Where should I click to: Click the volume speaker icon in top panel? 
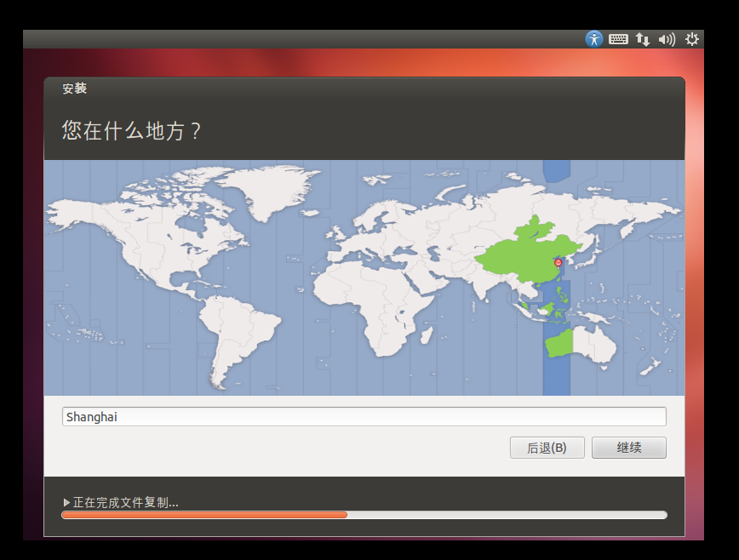(667, 38)
